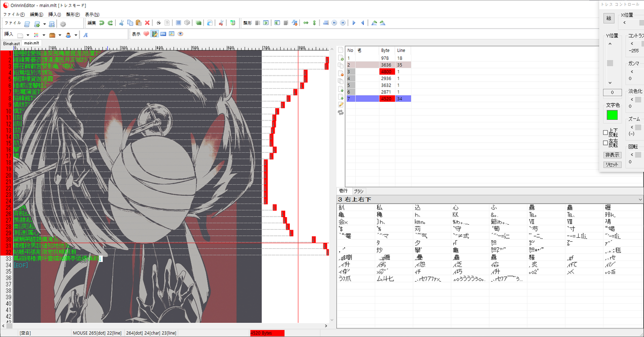Check the 左右反転 horizontal flip checkbox
Screen dimensions: 644x337
pos(605,143)
